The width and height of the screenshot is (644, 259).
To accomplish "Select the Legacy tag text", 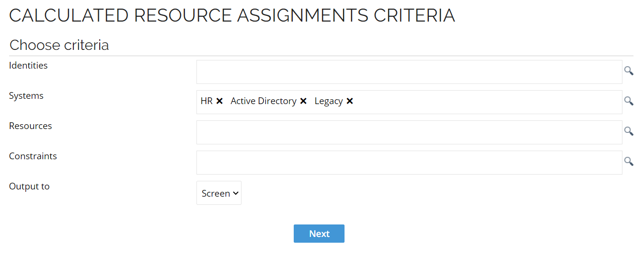I will click(x=328, y=101).
